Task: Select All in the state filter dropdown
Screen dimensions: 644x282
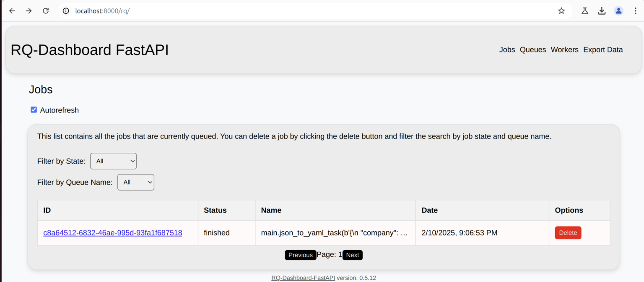Action: click(x=113, y=161)
